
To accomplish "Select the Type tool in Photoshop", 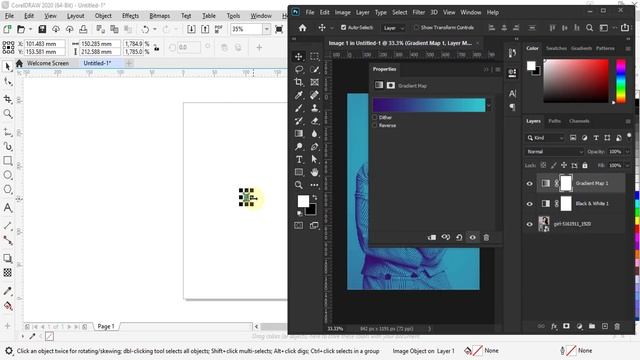I will [299, 160].
